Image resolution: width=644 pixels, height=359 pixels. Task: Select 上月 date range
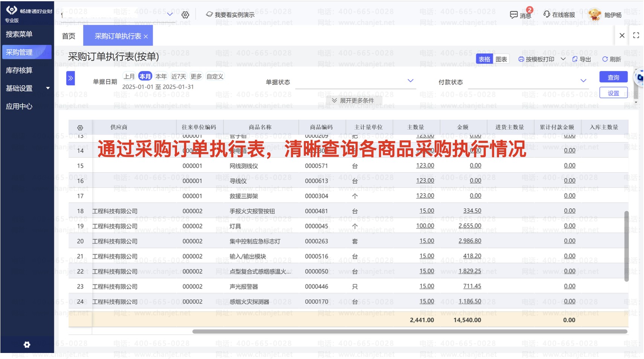(129, 77)
